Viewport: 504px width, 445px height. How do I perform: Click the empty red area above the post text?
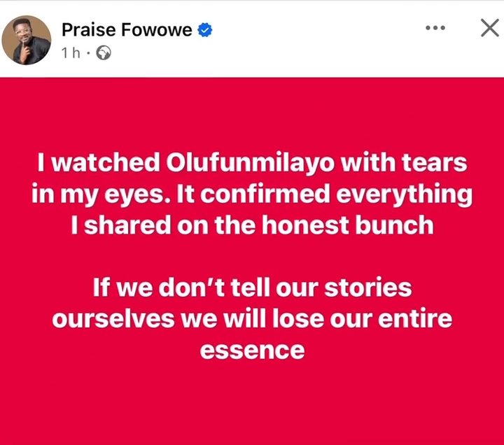click(x=252, y=113)
